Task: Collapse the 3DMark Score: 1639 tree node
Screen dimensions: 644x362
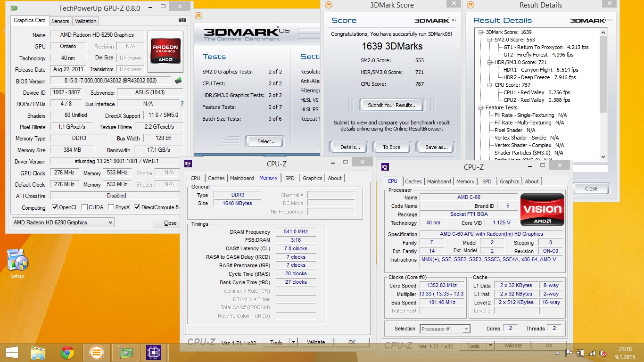Action: point(481,32)
